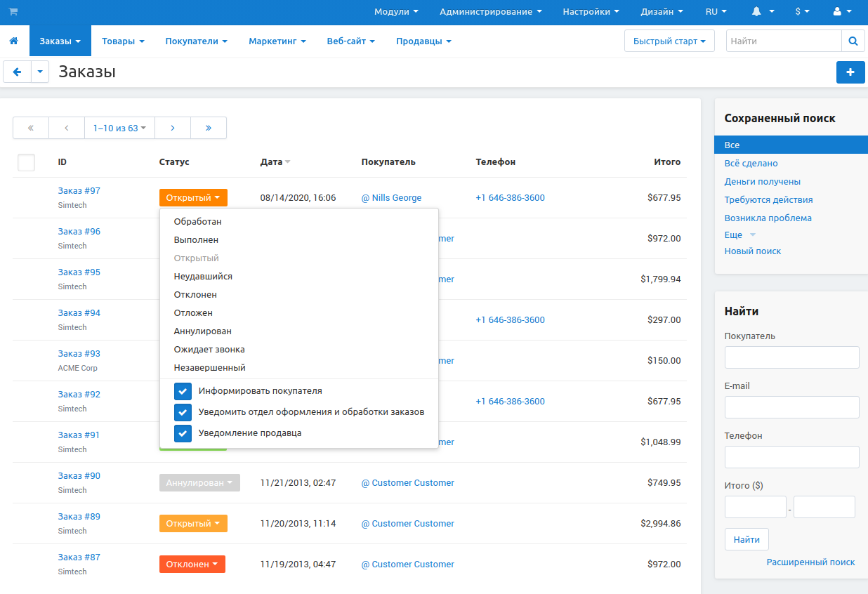The height and width of the screenshot is (594, 868).
Task: Go to dashboard via the home icon
Action: pyautogui.click(x=14, y=41)
